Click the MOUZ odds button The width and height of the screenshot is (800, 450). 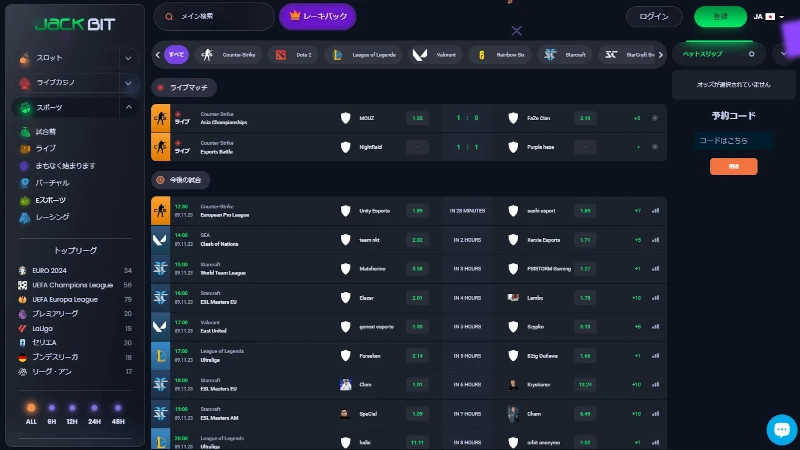pos(417,118)
